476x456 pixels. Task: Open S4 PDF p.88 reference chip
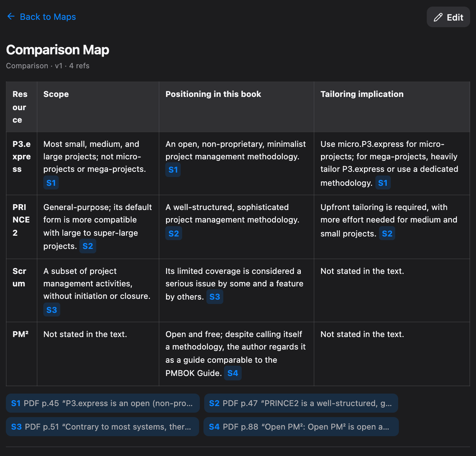point(301,427)
